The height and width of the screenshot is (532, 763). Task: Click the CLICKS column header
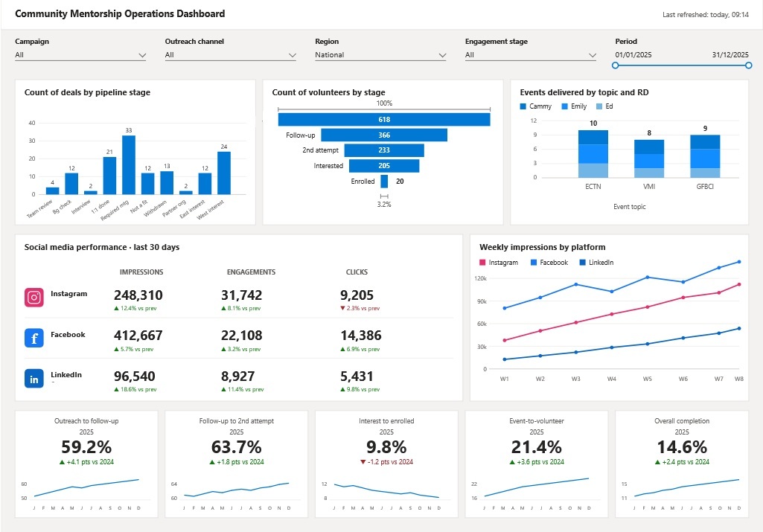point(357,272)
